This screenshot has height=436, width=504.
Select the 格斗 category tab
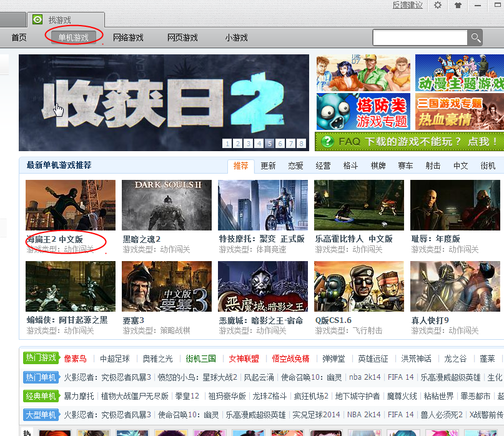point(351,166)
